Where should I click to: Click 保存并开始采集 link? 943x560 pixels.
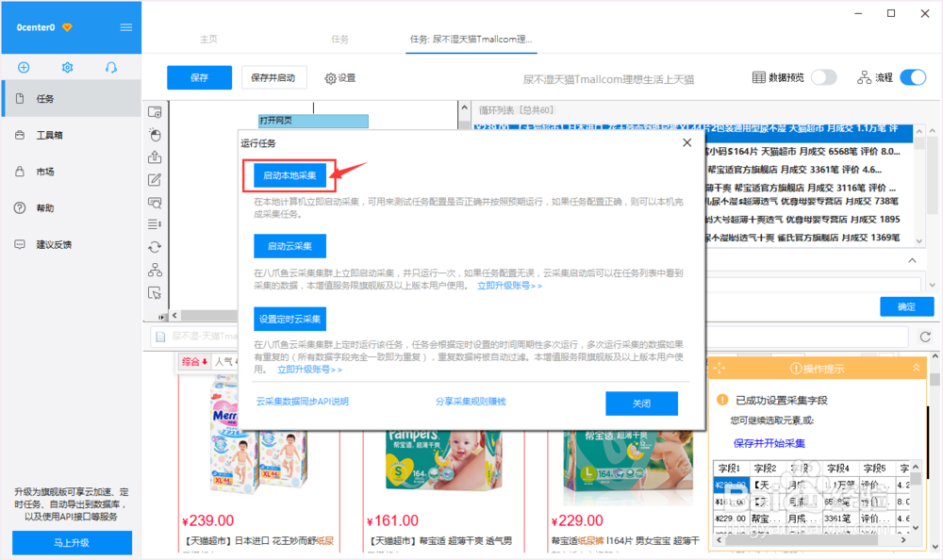coord(769,443)
